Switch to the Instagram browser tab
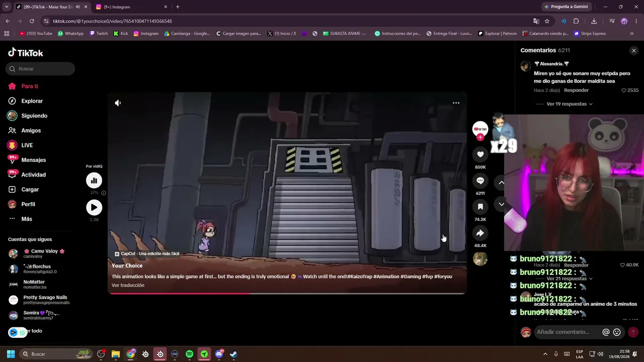644x362 pixels. point(131,7)
